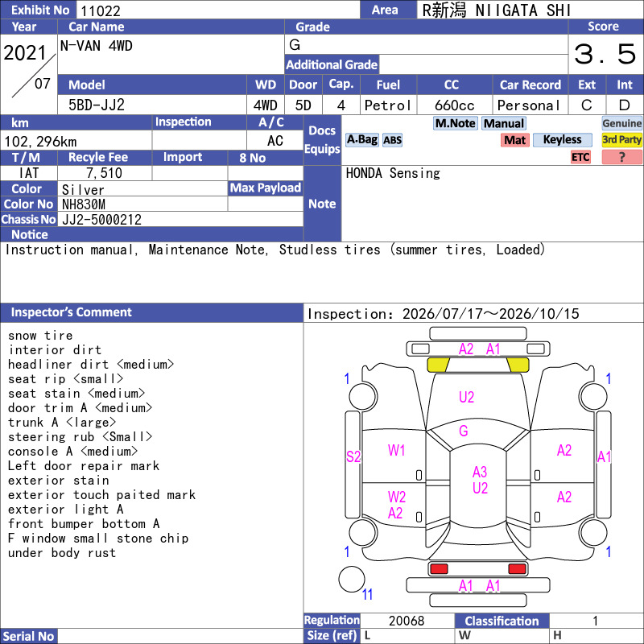Click the fuel value Petrol
The image size is (644, 644).
click(388, 105)
